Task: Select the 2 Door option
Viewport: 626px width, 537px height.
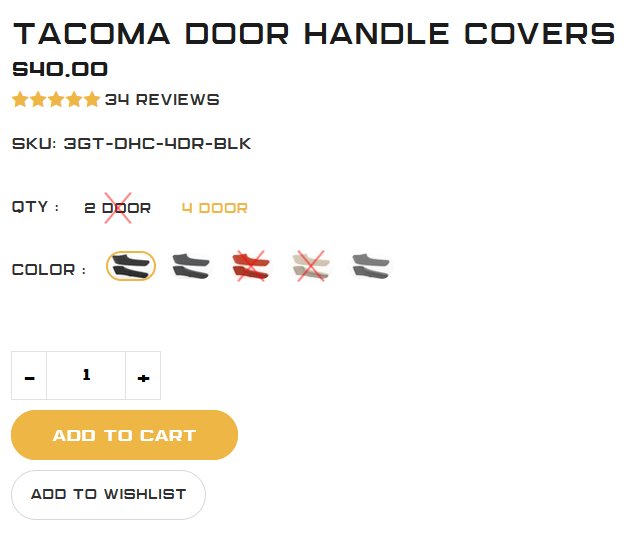Action: [x=117, y=208]
